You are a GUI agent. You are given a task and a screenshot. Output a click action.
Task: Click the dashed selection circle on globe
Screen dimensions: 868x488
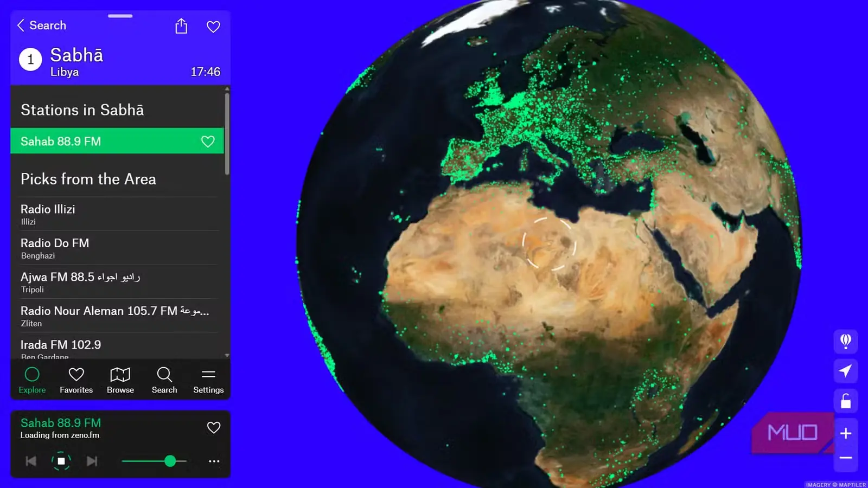click(x=549, y=243)
